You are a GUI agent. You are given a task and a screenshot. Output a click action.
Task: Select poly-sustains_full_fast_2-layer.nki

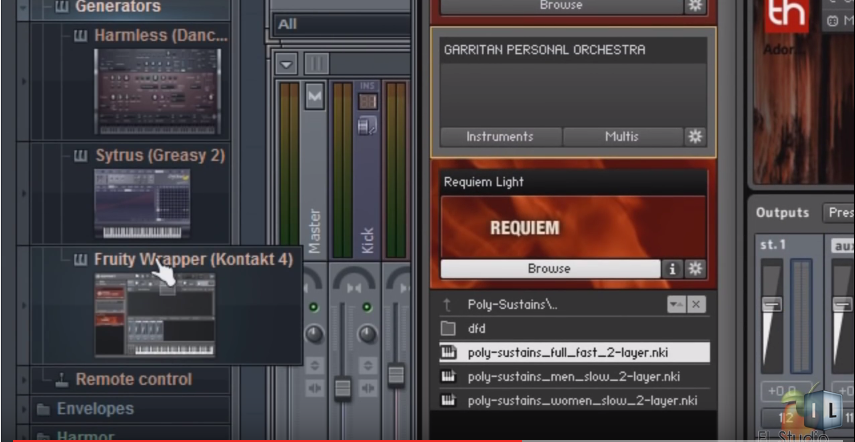pyautogui.click(x=574, y=353)
